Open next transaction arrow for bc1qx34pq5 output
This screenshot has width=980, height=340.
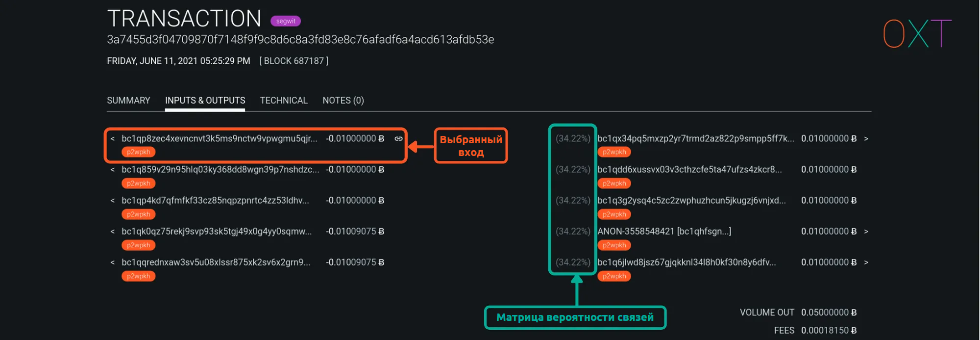tap(866, 139)
